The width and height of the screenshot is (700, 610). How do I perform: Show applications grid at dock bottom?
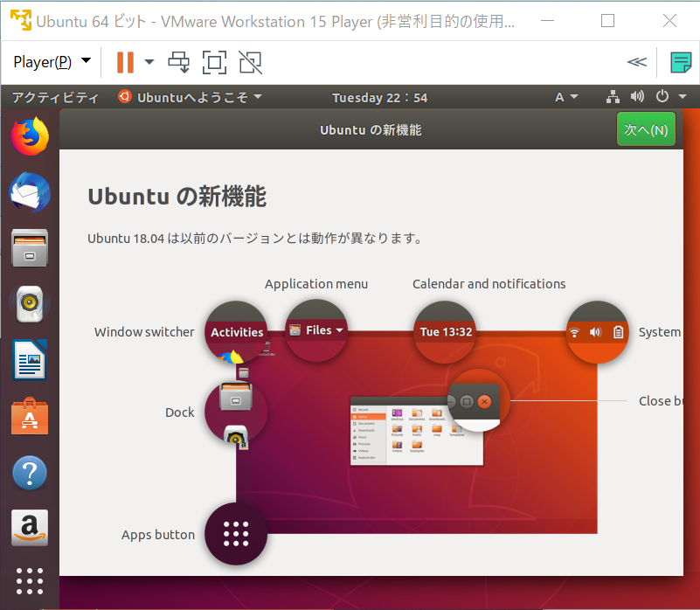click(x=30, y=581)
